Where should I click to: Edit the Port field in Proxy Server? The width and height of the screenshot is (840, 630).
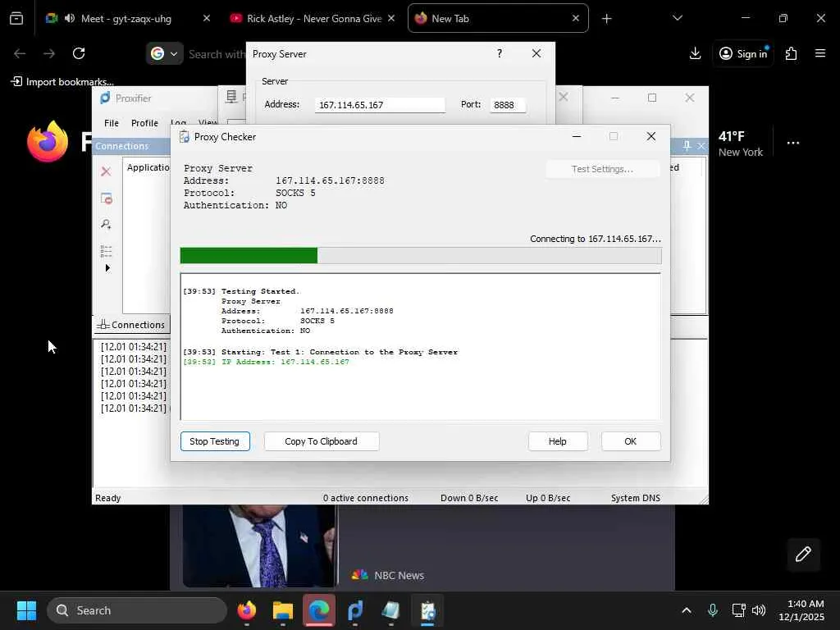click(507, 104)
